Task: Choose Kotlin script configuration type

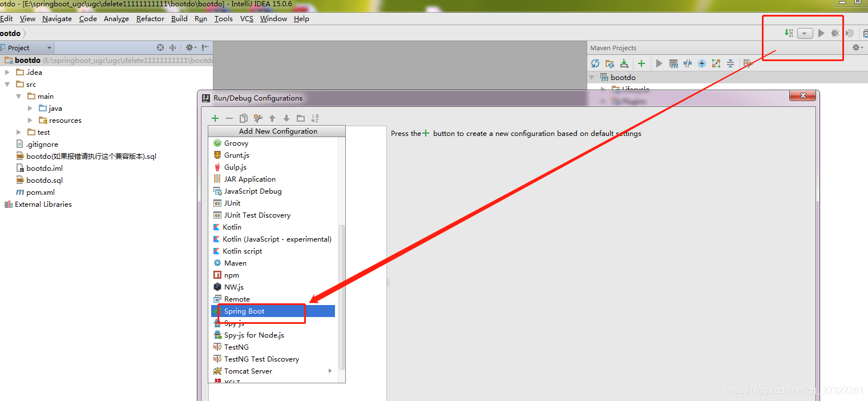Action: (273, 251)
